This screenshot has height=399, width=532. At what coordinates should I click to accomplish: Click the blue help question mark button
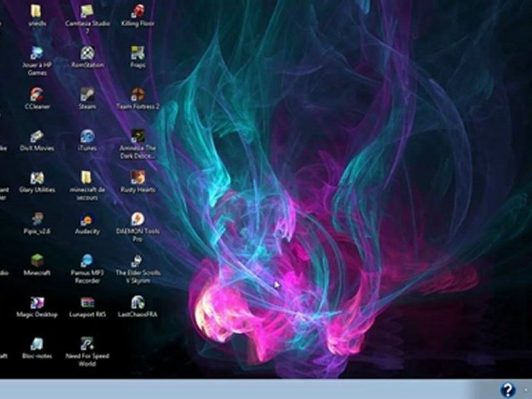click(x=508, y=390)
